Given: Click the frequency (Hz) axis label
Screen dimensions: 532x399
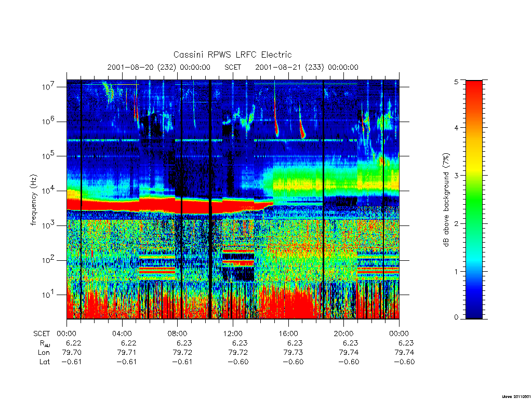Looking at the screenshot, I should click(x=33, y=200).
